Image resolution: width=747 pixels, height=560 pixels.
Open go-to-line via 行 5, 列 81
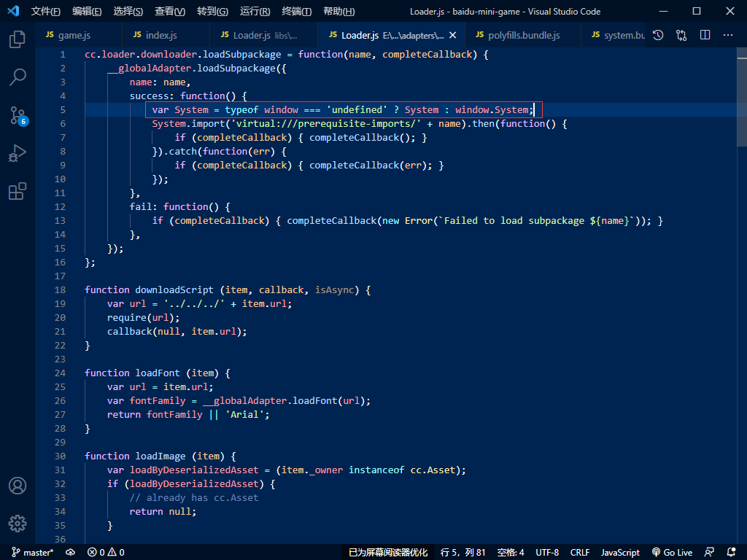pos(462,553)
